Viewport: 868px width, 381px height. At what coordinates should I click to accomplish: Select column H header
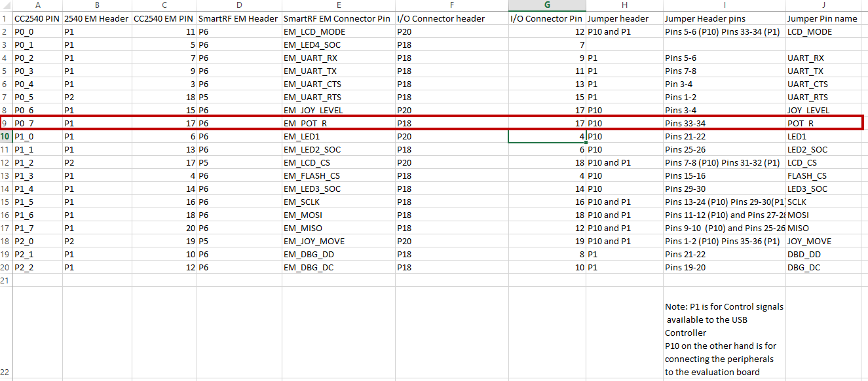pyautogui.click(x=624, y=5)
